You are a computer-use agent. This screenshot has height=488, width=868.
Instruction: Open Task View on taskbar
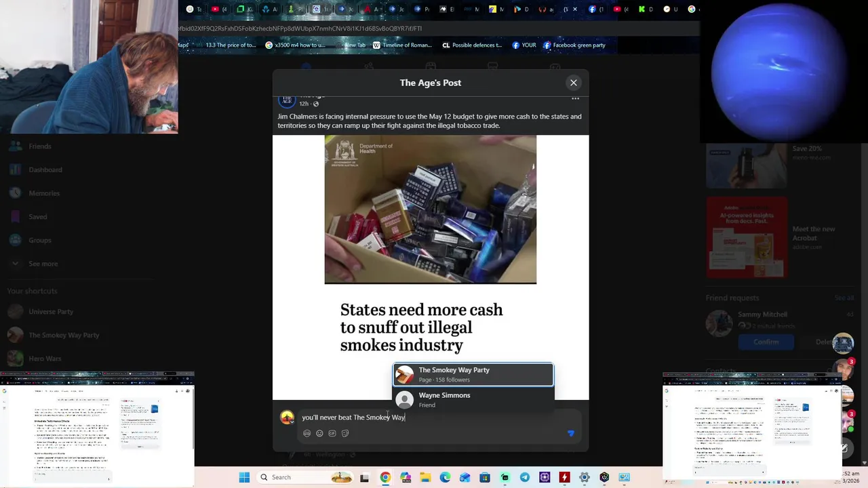click(364, 477)
